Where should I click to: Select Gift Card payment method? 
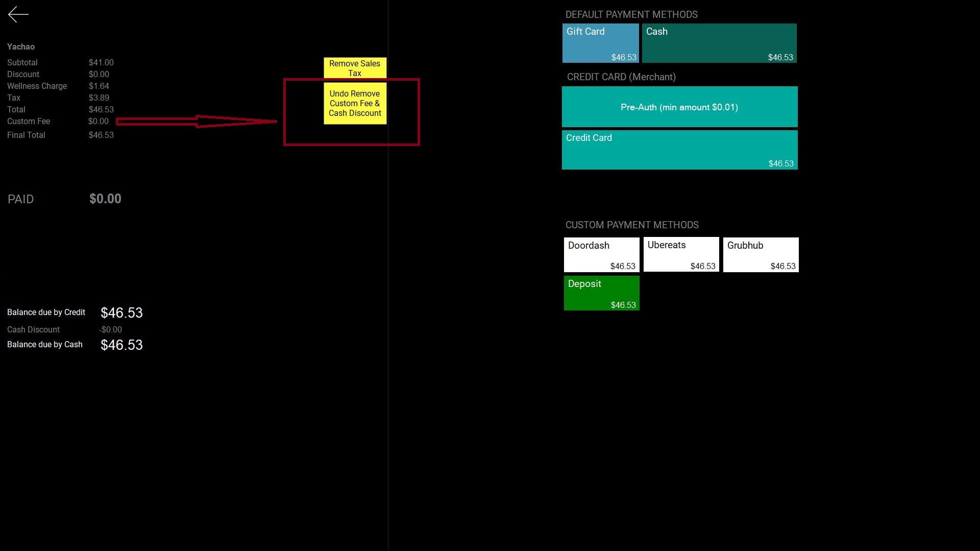pos(600,43)
